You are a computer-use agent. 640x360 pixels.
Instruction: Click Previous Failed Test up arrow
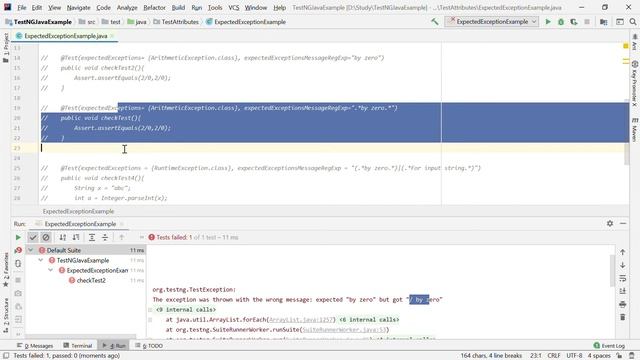tap(121, 237)
